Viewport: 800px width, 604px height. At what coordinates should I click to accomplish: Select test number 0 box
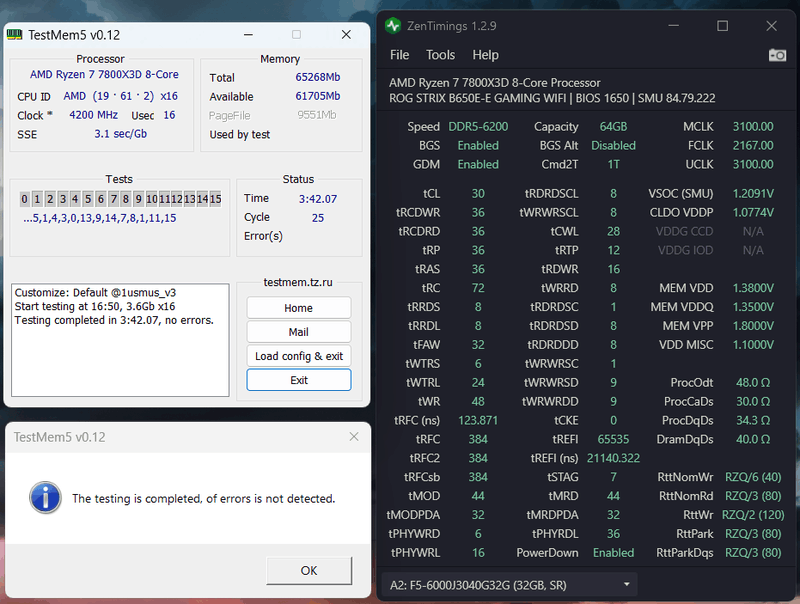(x=24, y=199)
